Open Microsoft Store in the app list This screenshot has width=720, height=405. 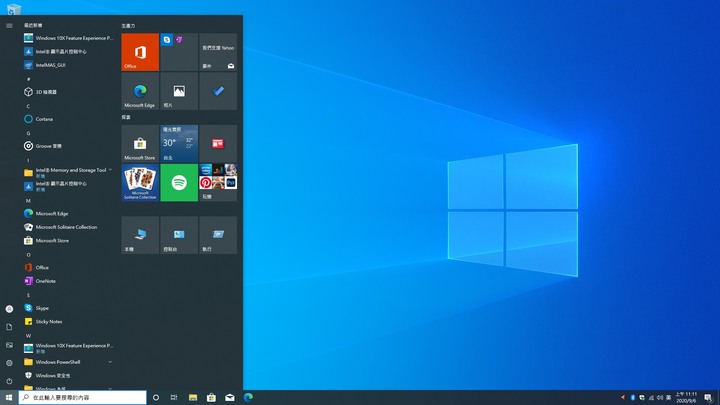pyautogui.click(x=68, y=241)
